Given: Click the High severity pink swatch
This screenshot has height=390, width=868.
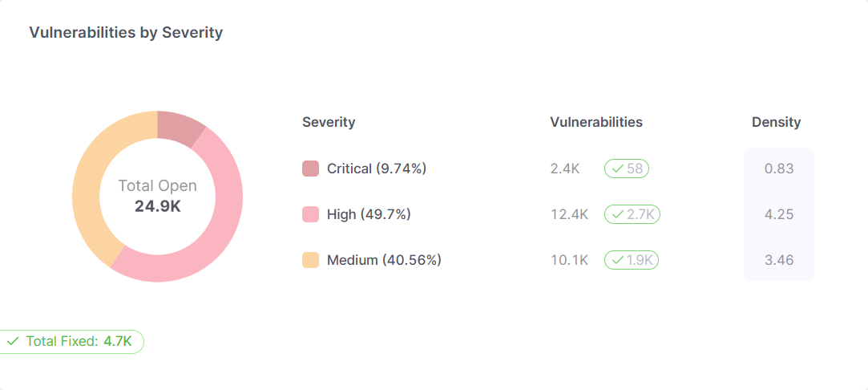Looking at the screenshot, I should coord(310,213).
